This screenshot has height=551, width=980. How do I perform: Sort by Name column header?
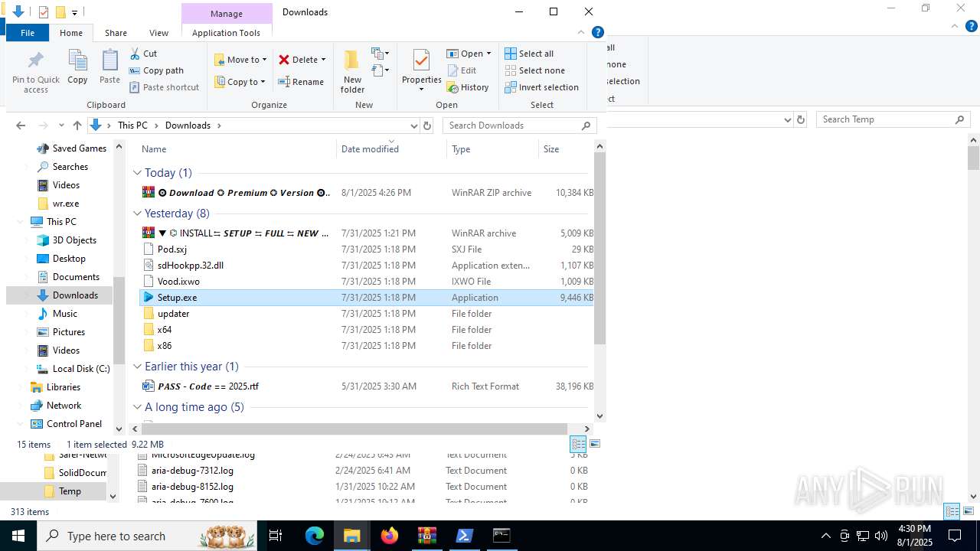[235, 149]
